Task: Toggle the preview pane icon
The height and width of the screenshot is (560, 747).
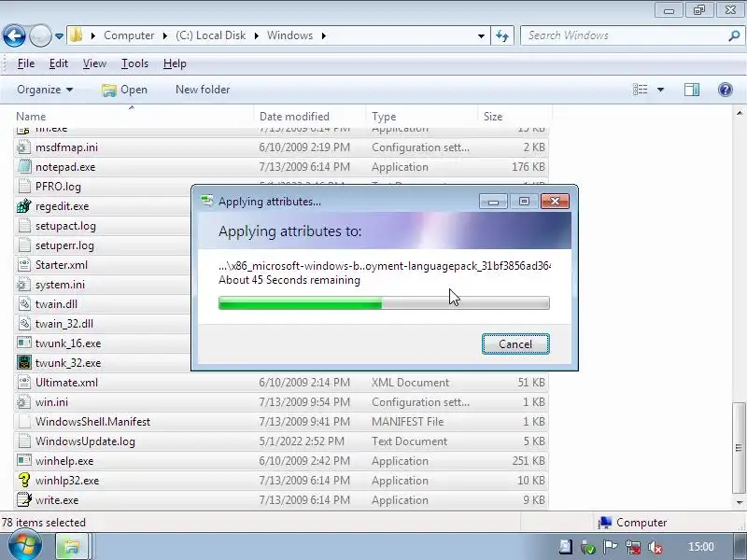Action: (x=692, y=90)
